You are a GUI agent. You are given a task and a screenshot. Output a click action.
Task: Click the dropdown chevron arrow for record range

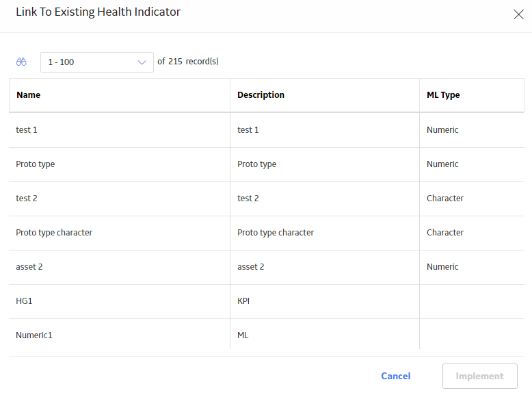[x=142, y=62]
